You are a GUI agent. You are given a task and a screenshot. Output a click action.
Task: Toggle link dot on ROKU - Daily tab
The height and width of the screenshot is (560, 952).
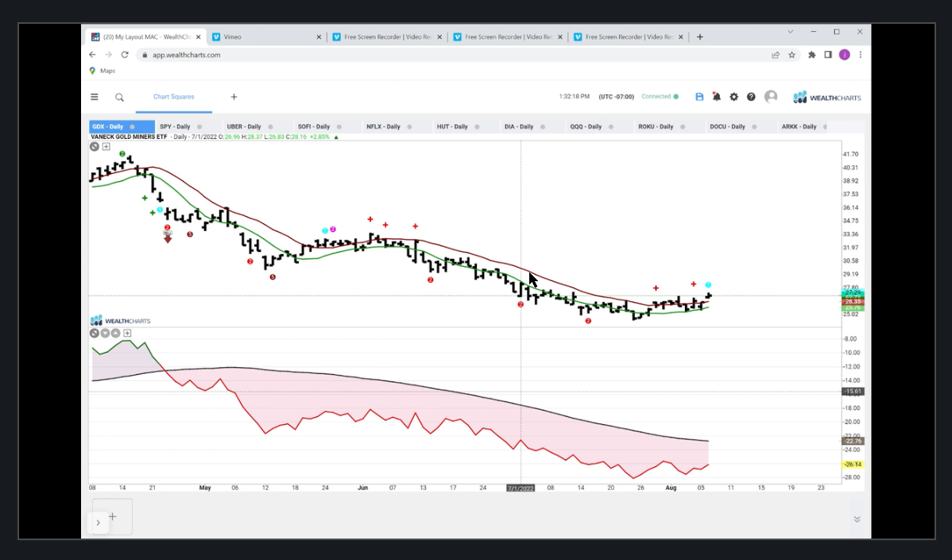click(x=683, y=127)
